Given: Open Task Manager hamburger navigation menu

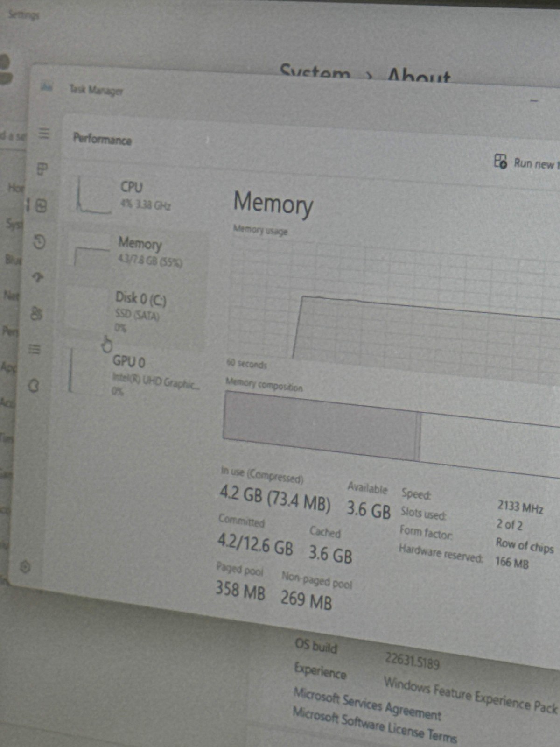Looking at the screenshot, I should pos(44,134).
